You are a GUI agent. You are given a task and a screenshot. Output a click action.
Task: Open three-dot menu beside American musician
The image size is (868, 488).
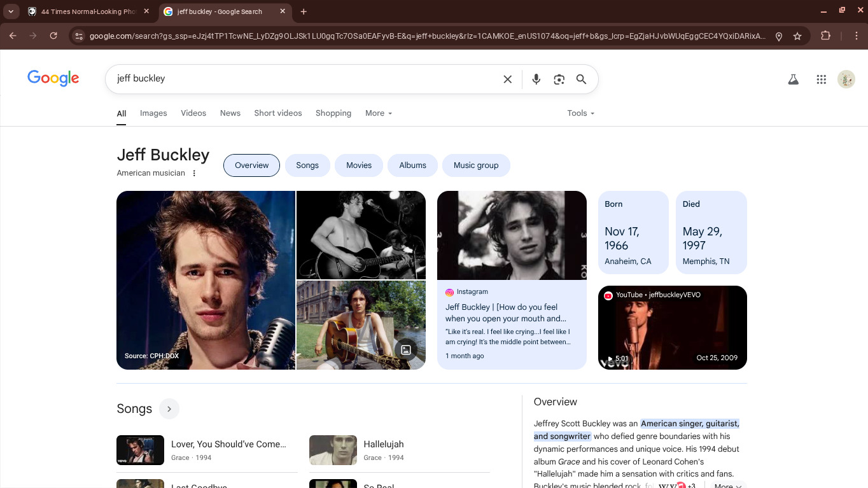pyautogui.click(x=195, y=173)
